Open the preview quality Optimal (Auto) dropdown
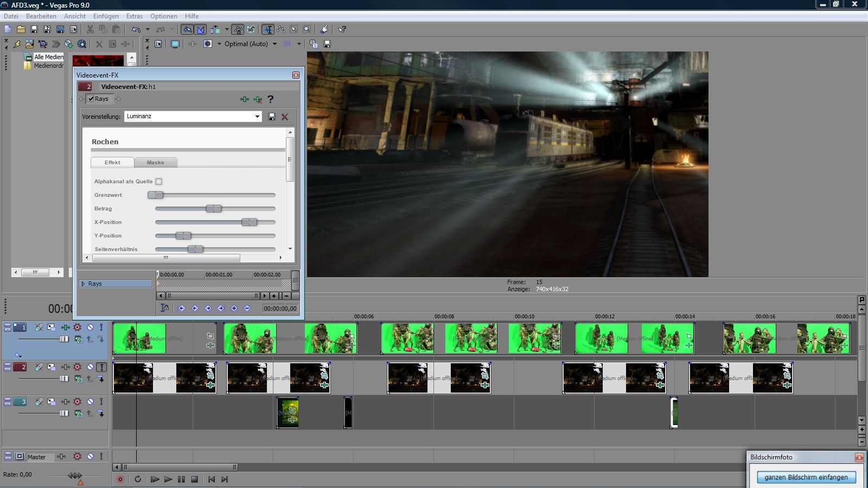This screenshot has width=868, height=488. (275, 44)
